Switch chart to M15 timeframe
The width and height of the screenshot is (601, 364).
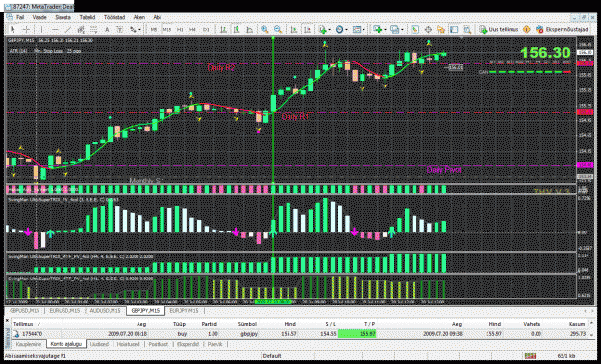pos(166,29)
